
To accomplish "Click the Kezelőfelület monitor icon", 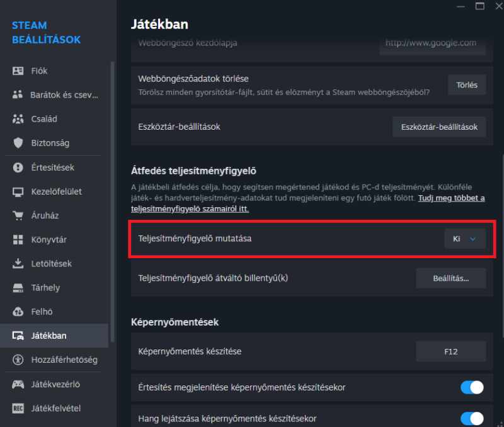I will pos(18,191).
